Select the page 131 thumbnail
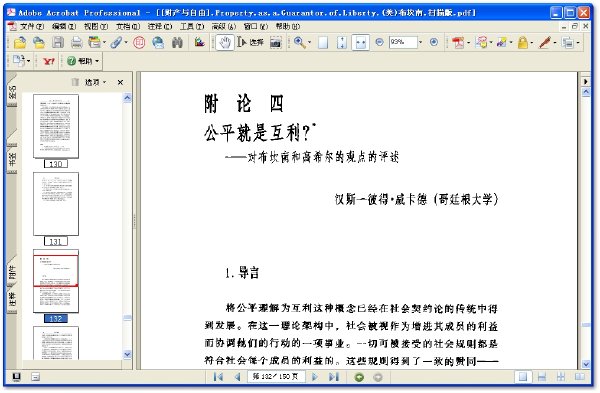The width and height of the screenshot is (600, 393). coord(56,204)
